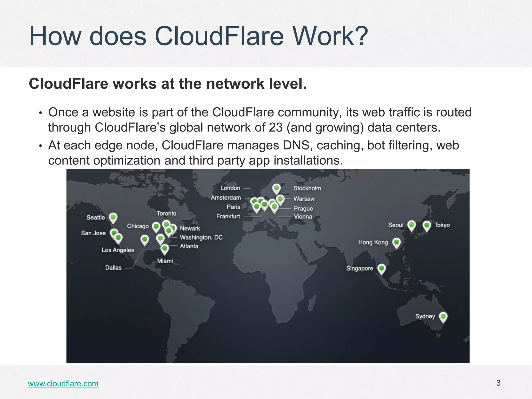This screenshot has width=532, height=399.
Task: Click the Atlanta map pin
Action: 161,239
